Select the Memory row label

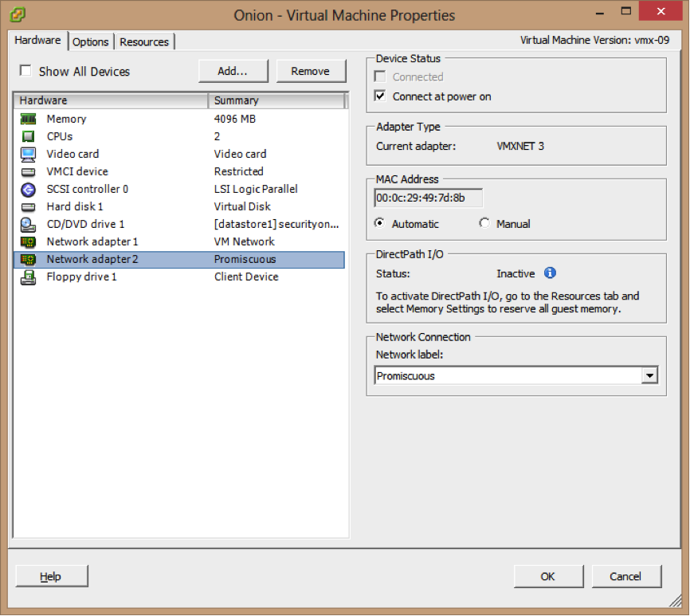tap(66, 119)
